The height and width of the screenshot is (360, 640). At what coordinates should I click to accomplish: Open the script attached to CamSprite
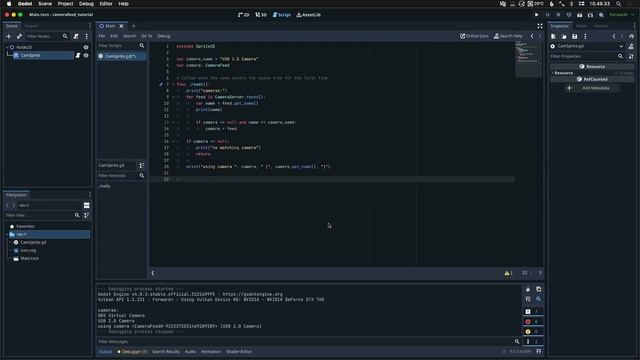click(78, 55)
